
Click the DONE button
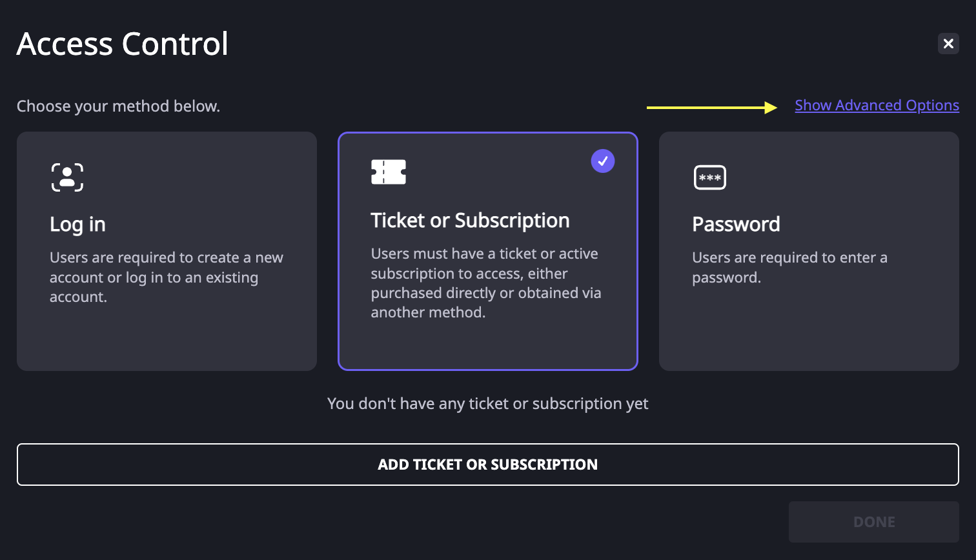(874, 522)
